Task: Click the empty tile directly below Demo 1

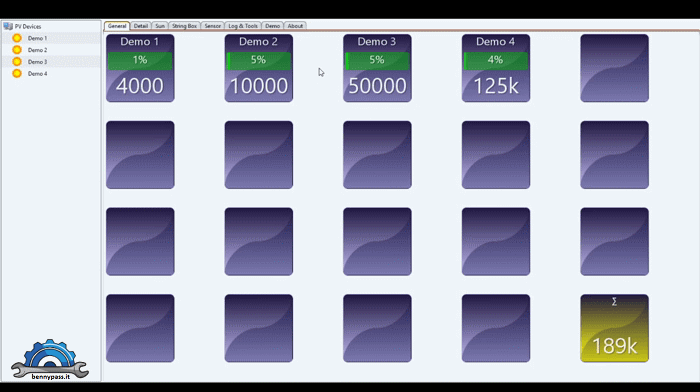Action: click(140, 155)
